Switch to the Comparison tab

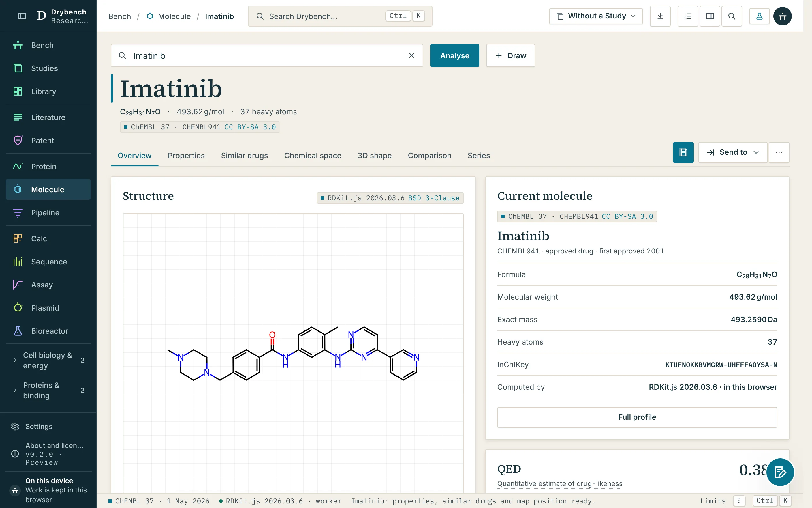[429, 156]
